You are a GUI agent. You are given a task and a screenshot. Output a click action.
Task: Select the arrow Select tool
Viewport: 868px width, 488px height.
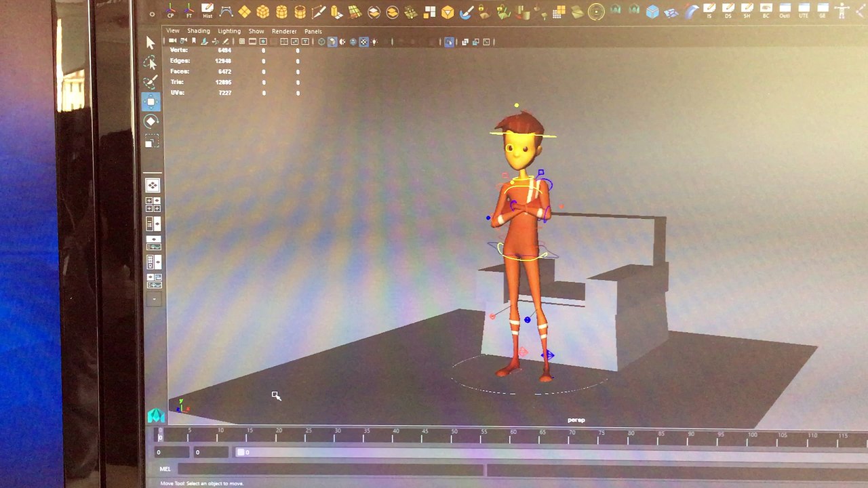coord(151,43)
